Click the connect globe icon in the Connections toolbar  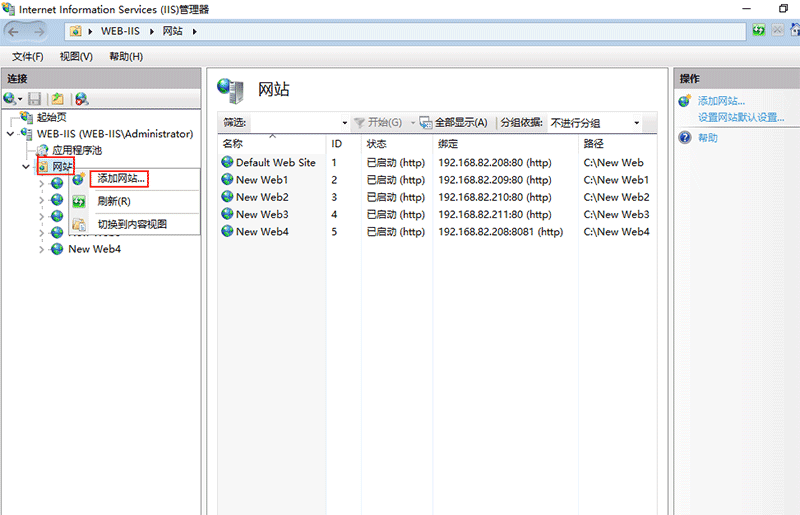[10, 99]
